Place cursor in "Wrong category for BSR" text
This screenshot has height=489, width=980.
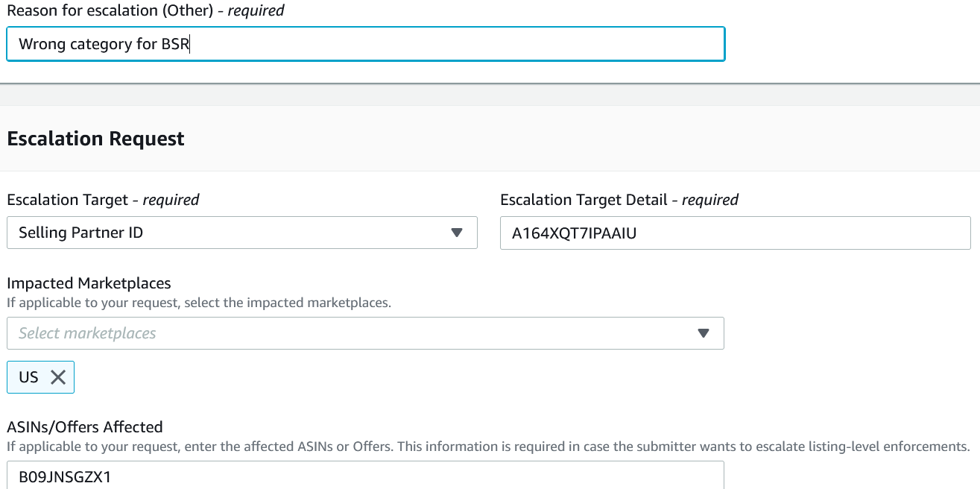click(104, 44)
